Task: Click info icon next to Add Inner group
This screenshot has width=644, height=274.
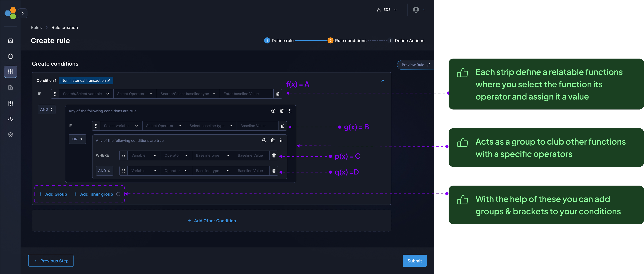Action: click(118, 194)
